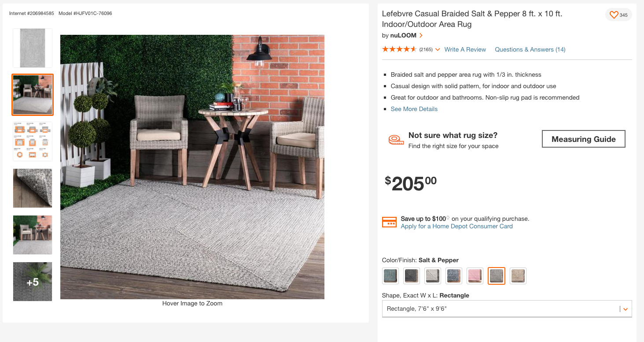This screenshot has width=644, height=342.
Task: Click the chevron beside nuLOOM brand
Action: (421, 35)
